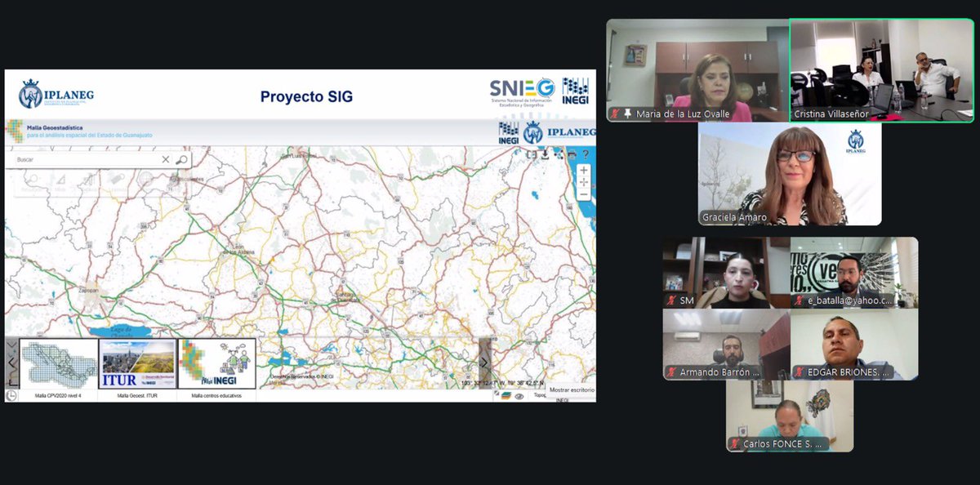
Task: Click IPLANEG logo in slide header
Action: (x=56, y=94)
